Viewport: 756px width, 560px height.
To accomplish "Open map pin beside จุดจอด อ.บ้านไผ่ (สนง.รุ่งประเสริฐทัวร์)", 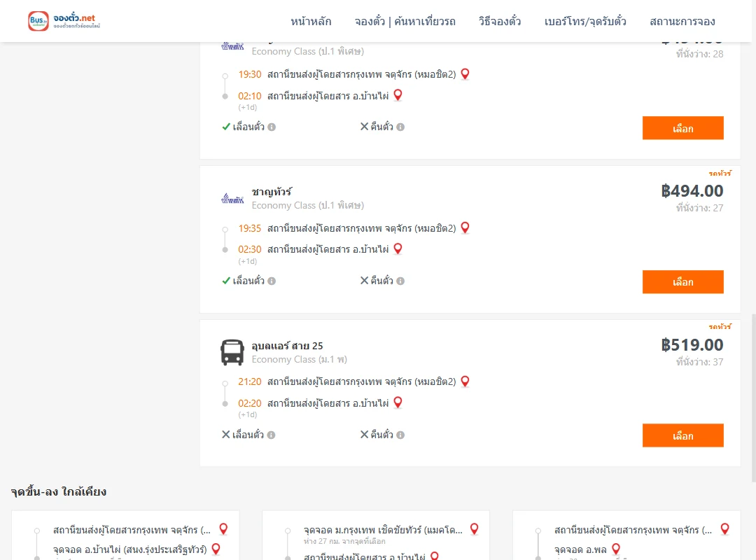I will click(x=216, y=549).
